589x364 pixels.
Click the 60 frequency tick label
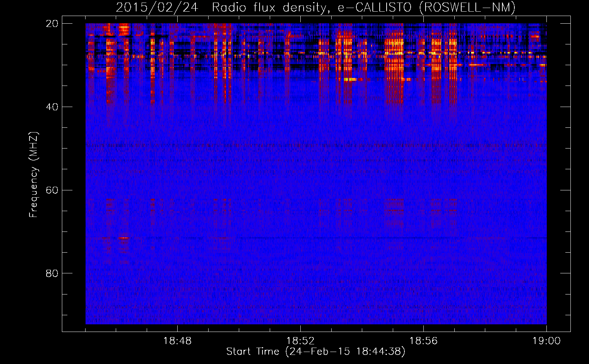pyautogui.click(x=52, y=190)
